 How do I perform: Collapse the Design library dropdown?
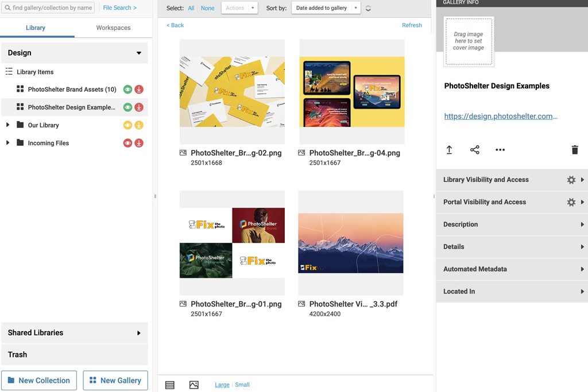139,53
